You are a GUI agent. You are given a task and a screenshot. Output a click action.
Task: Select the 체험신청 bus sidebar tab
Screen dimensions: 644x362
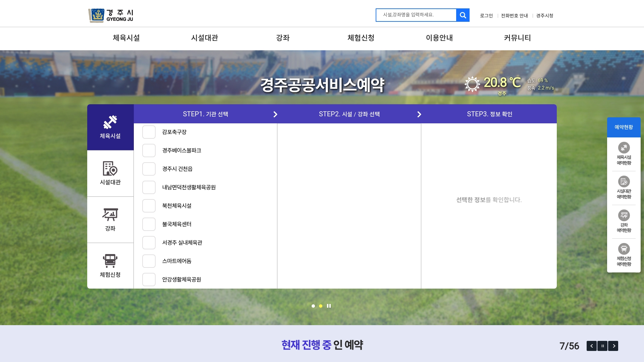coord(110,266)
